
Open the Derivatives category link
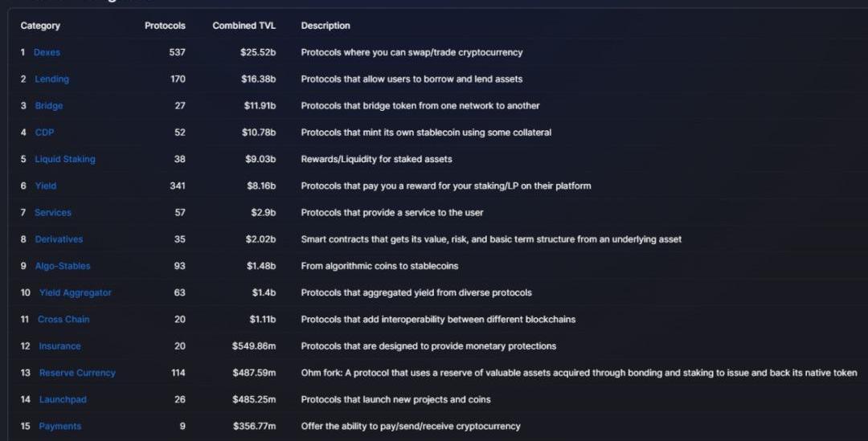[59, 239]
